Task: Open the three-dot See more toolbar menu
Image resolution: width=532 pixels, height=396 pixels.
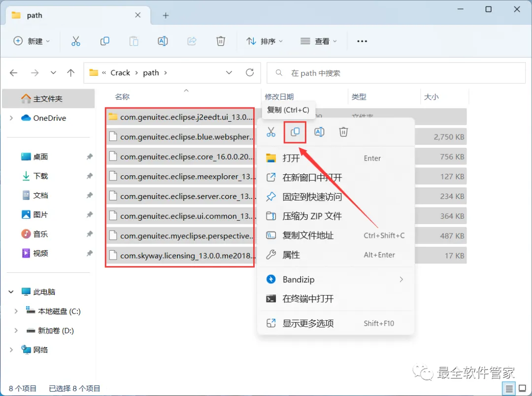Action: [x=362, y=41]
